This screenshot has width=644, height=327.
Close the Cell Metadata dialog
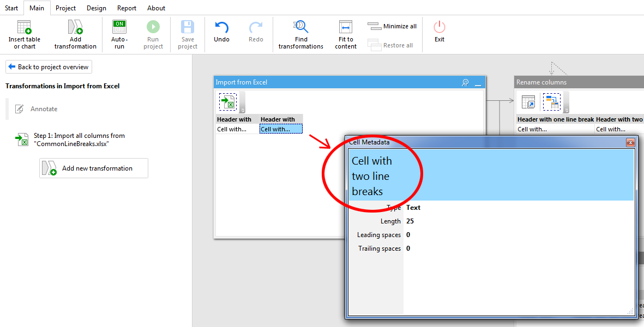click(x=630, y=142)
